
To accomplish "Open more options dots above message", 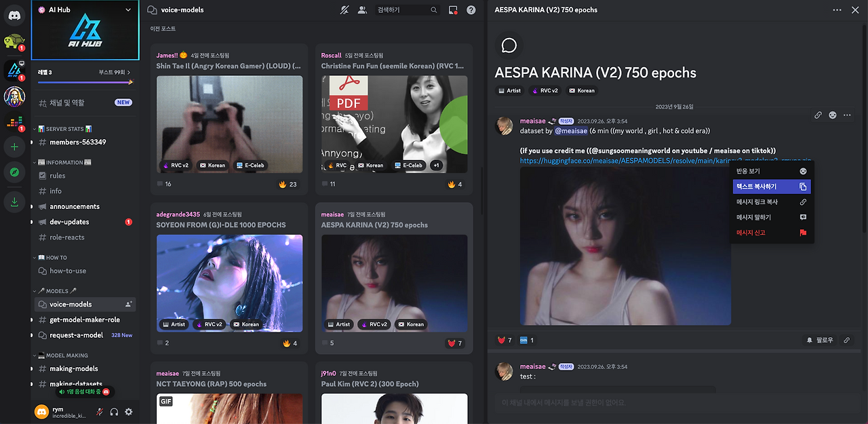I will coord(847,115).
